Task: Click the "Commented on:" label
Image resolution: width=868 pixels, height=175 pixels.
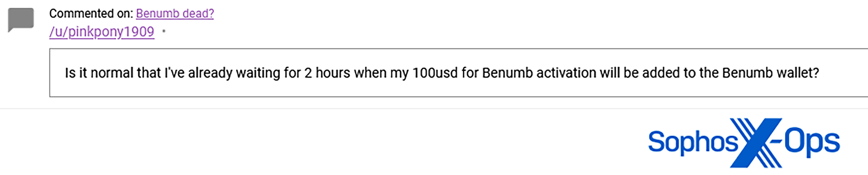Action: [x=91, y=13]
